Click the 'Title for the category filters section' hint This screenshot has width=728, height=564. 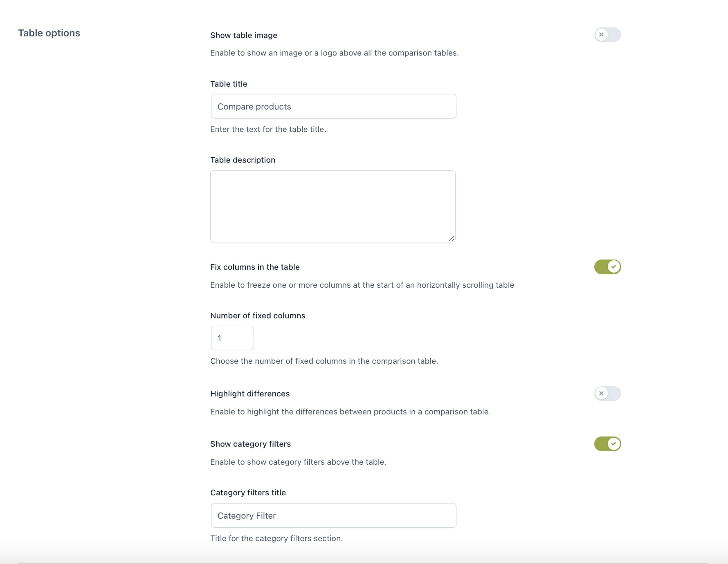[x=276, y=538]
